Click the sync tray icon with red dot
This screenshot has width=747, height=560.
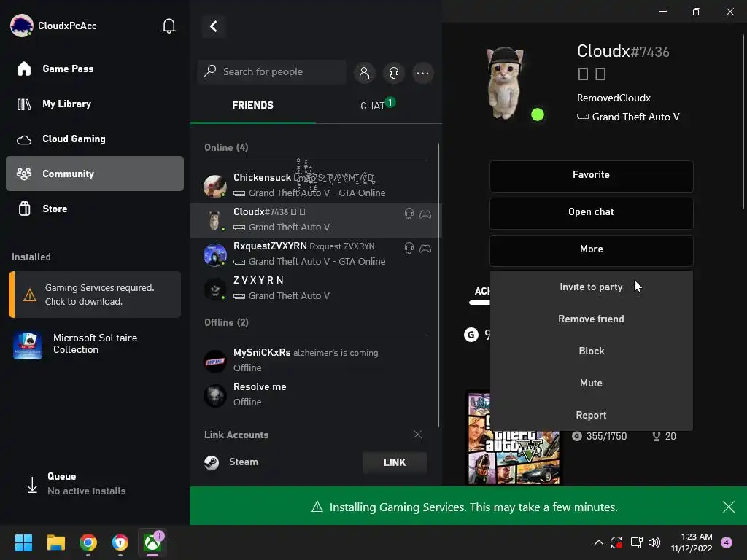[x=616, y=542]
